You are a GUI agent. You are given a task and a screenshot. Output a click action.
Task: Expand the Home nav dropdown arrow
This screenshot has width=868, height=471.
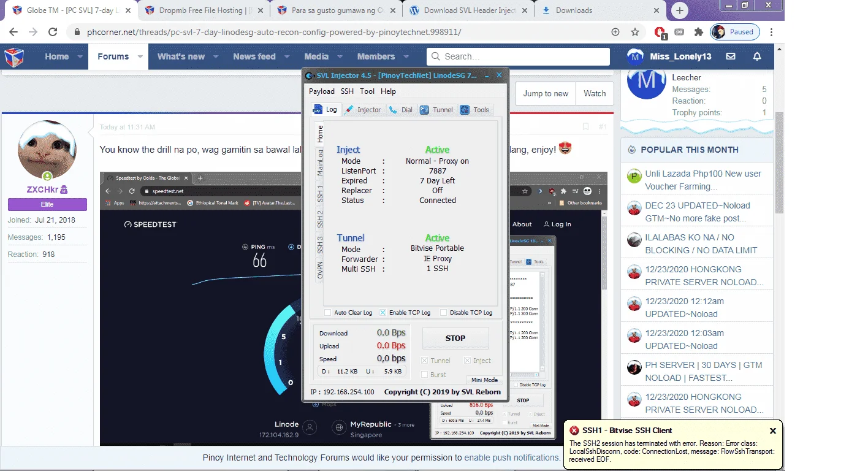coord(80,56)
